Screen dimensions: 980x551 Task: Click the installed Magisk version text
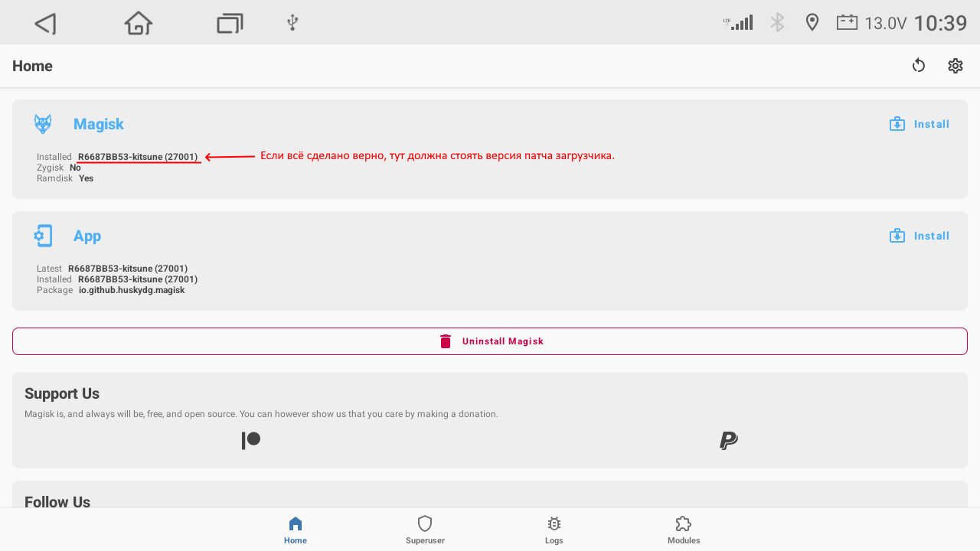point(138,157)
